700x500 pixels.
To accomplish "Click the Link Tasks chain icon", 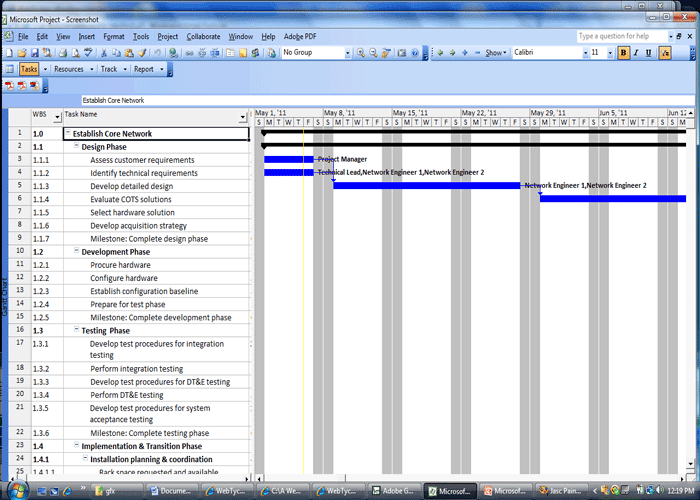I will click(x=189, y=53).
